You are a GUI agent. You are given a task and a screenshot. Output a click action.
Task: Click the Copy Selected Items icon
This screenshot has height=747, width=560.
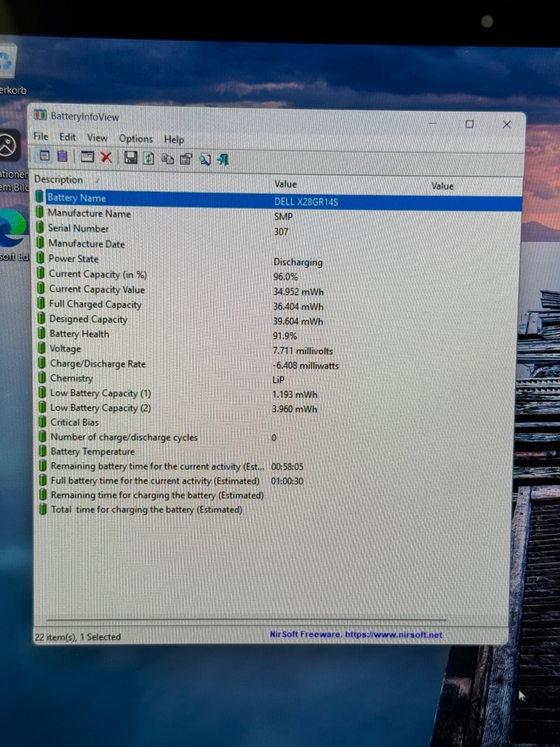tap(168, 159)
